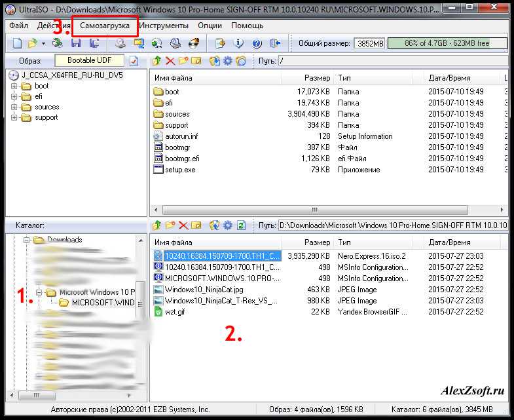This screenshot has height=420, width=514.
Task: Select Windows10_NinjaCat.jpg in catalog list
Action: [204, 290]
